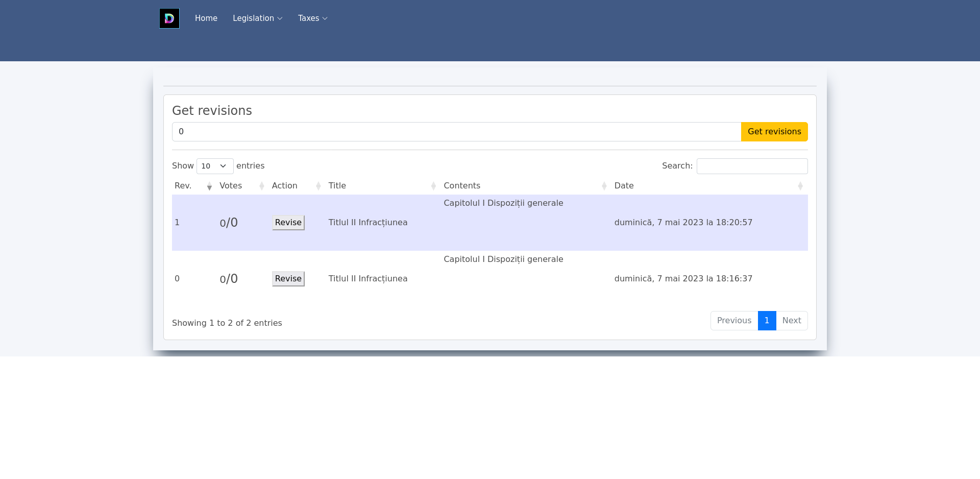This screenshot has width=980, height=479.
Task: Revise the revision 1 entry
Action: (288, 223)
